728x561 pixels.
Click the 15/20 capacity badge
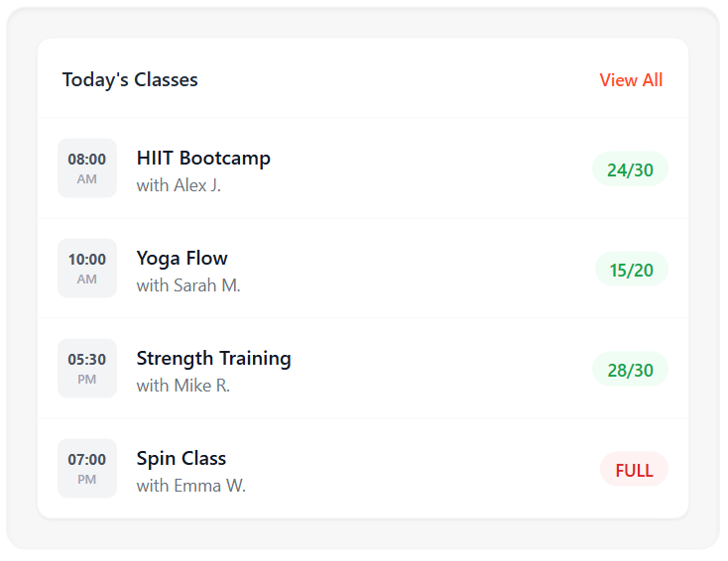(631, 270)
